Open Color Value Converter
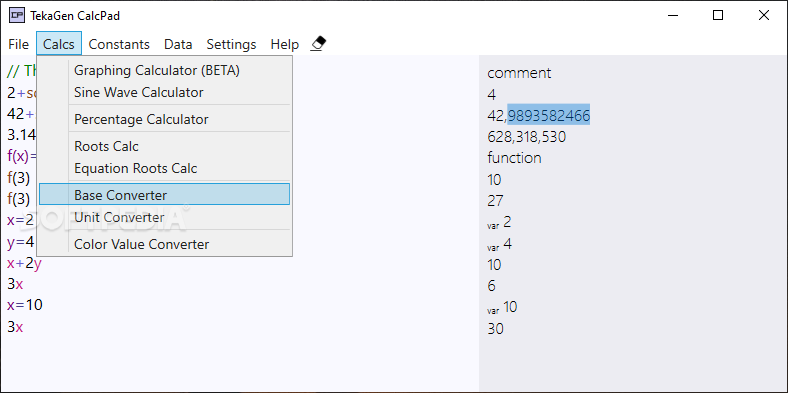The image size is (788, 393). click(x=165, y=244)
